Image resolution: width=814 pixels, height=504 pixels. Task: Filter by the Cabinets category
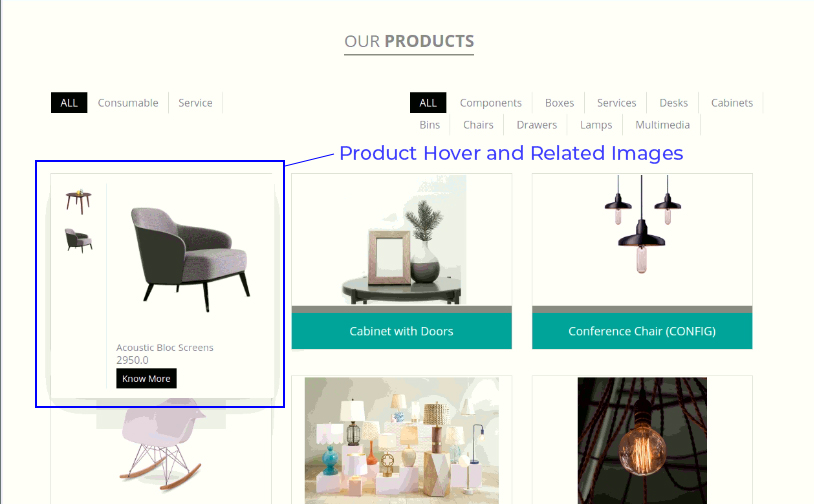732,103
